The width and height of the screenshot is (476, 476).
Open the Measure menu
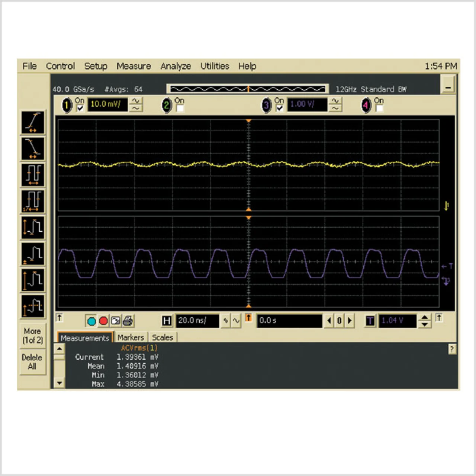point(134,66)
